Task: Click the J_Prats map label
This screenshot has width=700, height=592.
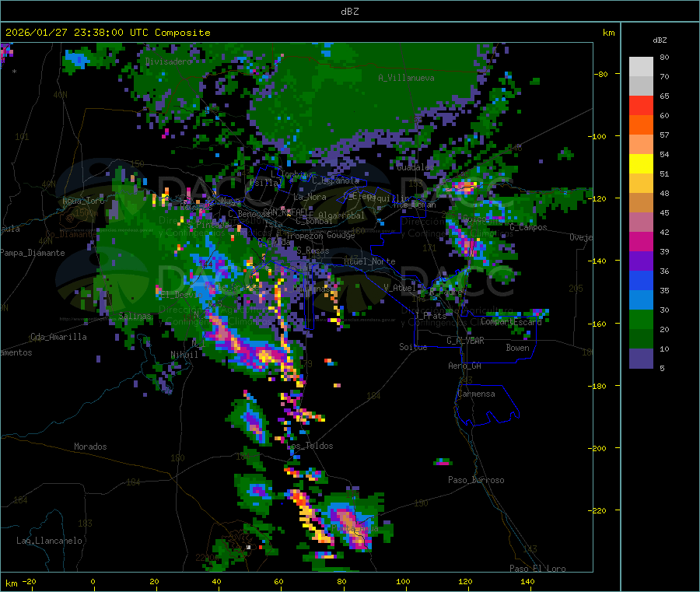Action: point(431,316)
